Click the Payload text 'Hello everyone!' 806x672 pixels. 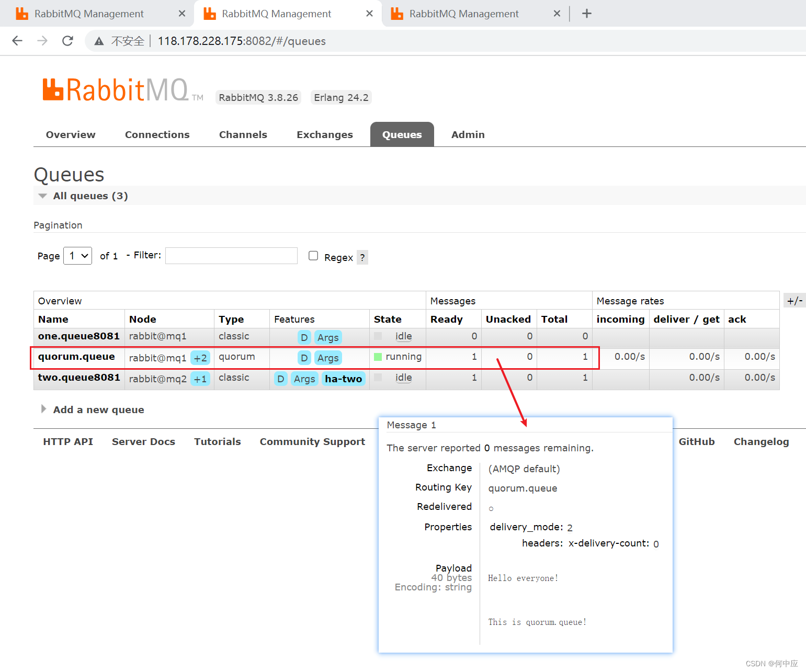click(x=523, y=578)
